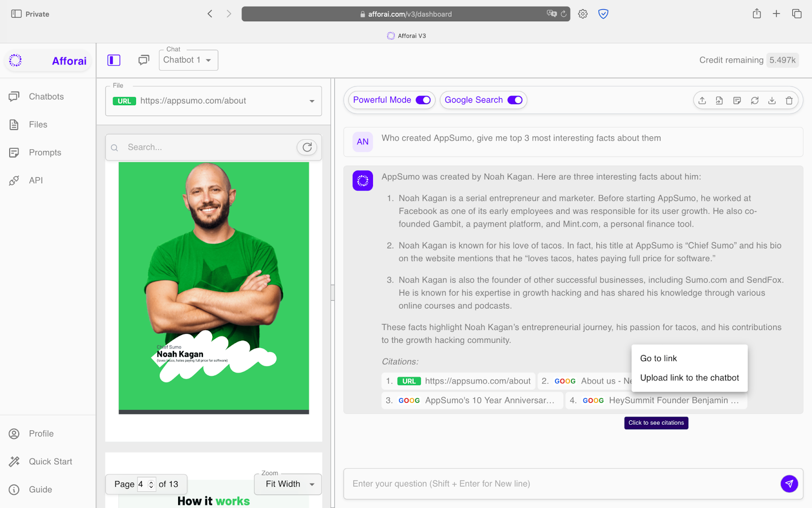Open browser settings gear icon
The width and height of the screenshot is (812, 508).
583,14
